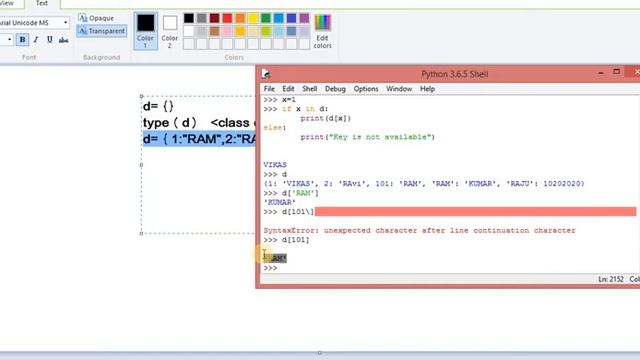Pick the indigo color swatch
Viewport: 640px width, 360px height.
291,18
